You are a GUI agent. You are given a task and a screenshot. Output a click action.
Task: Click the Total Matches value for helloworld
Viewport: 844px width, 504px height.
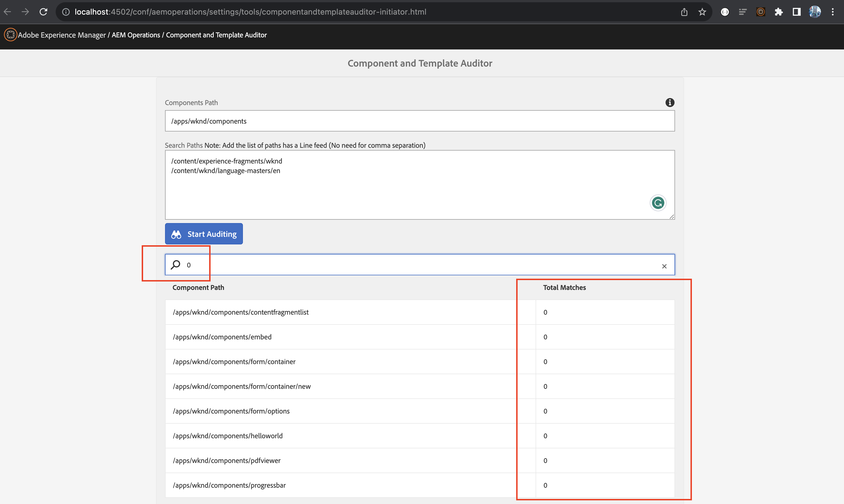pyautogui.click(x=545, y=436)
